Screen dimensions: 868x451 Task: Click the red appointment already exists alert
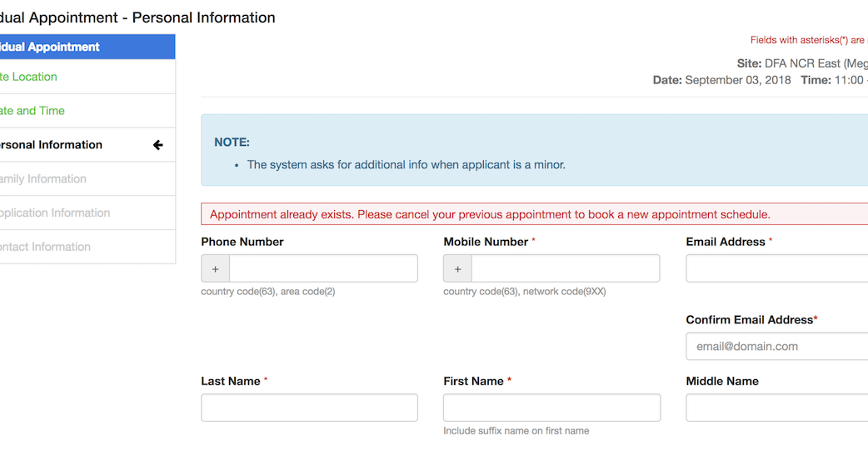point(490,214)
